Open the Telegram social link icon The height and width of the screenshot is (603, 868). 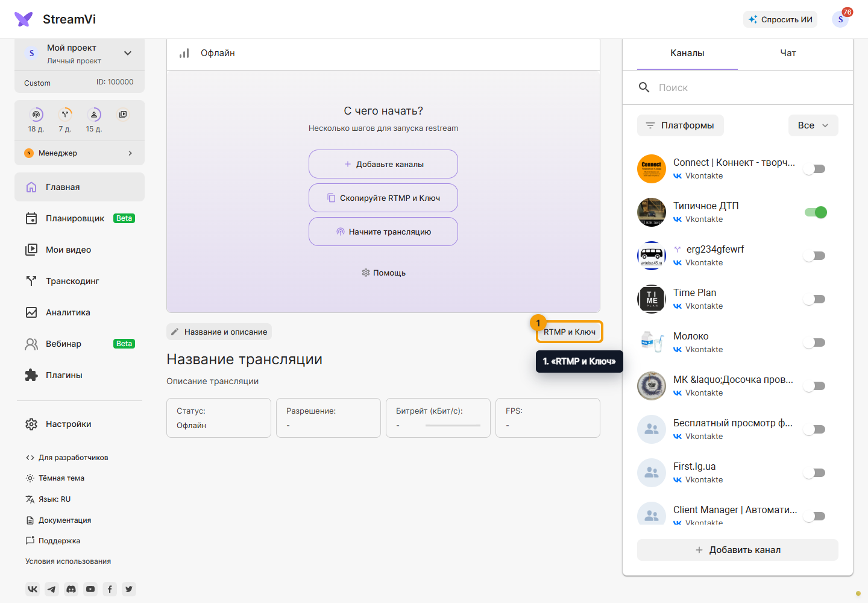(52, 589)
